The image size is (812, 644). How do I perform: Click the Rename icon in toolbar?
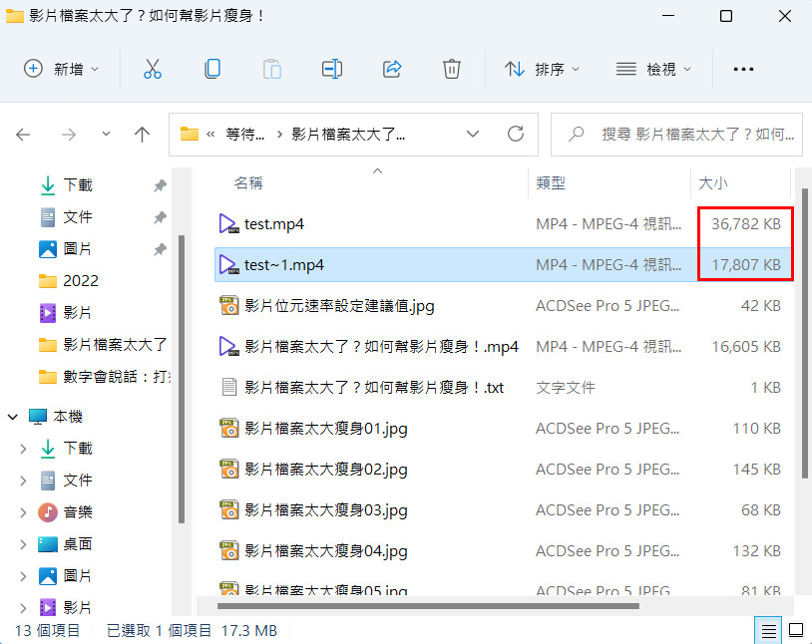pos(332,69)
